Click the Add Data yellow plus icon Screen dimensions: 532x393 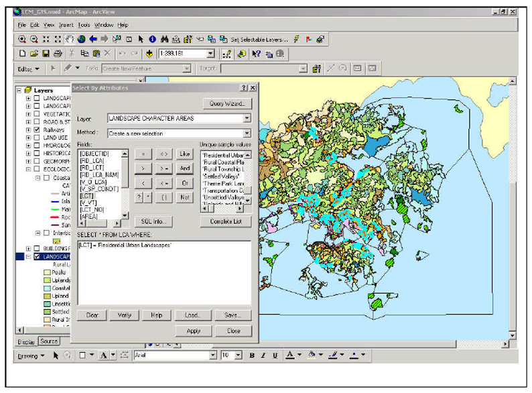(149, 54)
